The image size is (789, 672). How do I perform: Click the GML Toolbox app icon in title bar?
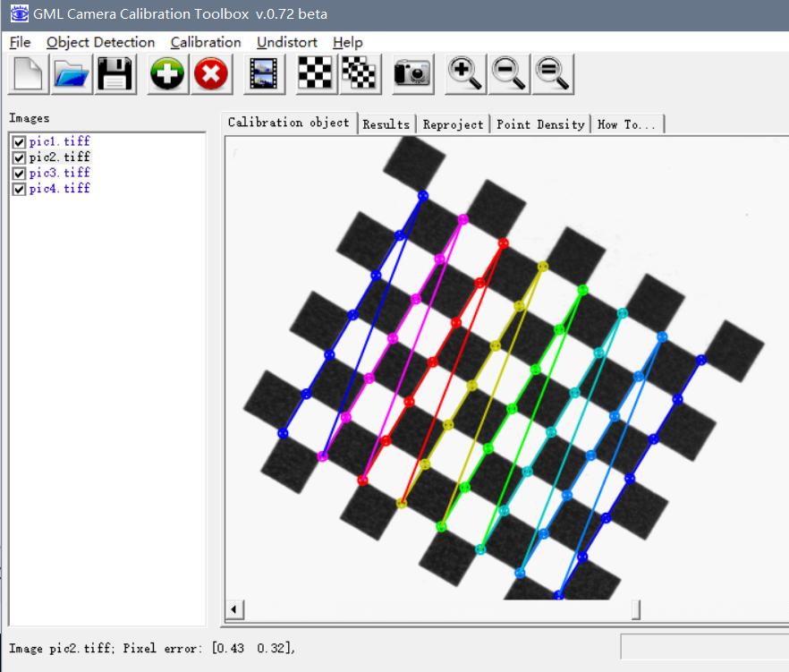(19, 13)
